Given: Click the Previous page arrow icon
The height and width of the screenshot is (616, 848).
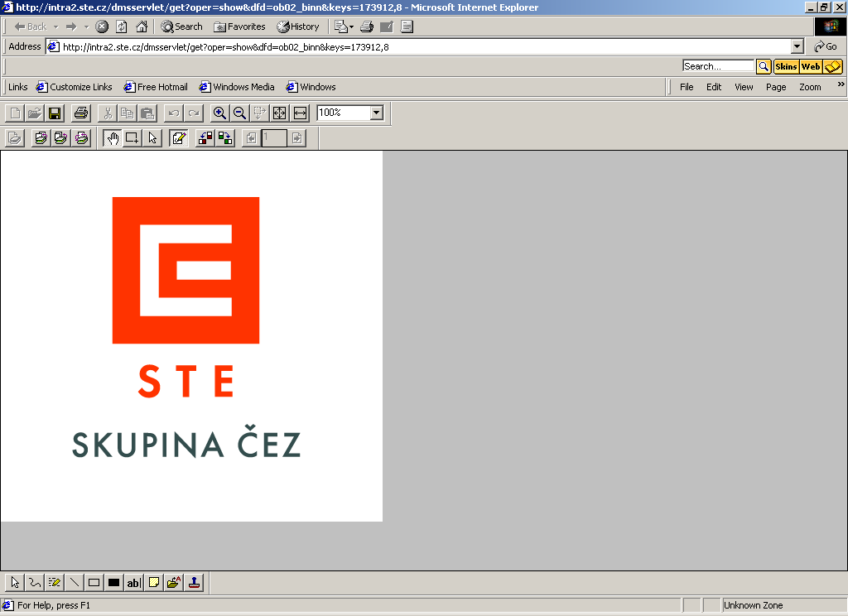Looking at the screenshot, I should click(x=252, y=138).
